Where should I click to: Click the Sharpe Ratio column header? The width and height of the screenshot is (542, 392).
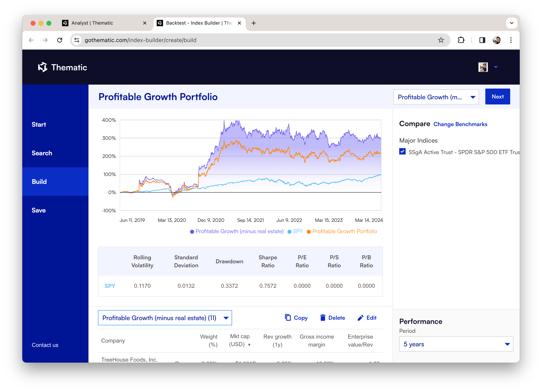[268, 261]
